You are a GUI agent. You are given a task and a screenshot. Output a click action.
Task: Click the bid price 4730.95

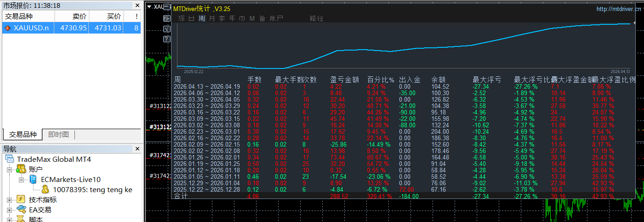pos(73,28)
